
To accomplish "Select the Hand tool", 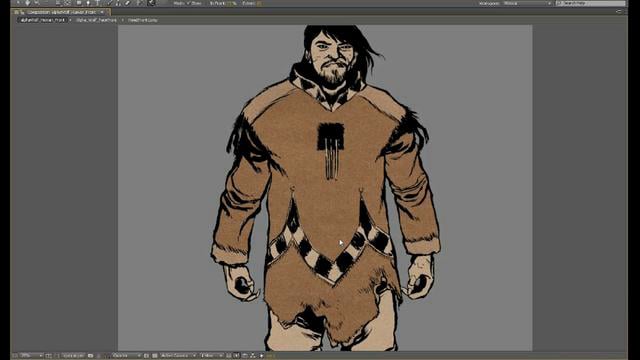I will pyautogui.click(x=27, y=3).
